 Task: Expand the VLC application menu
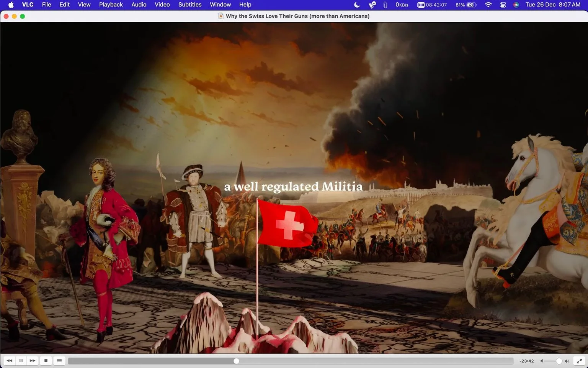(28, 5)
